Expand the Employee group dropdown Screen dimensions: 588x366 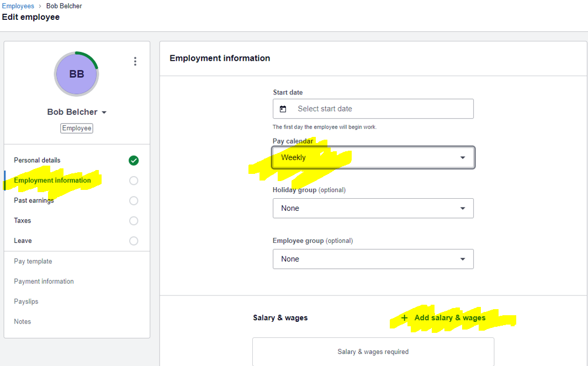click(373, 259)
